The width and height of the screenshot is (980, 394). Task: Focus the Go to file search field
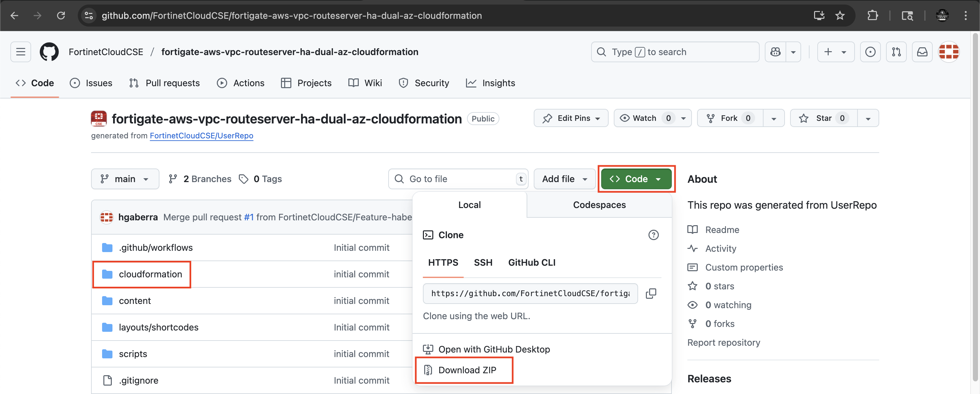click(x=458, y=179)
